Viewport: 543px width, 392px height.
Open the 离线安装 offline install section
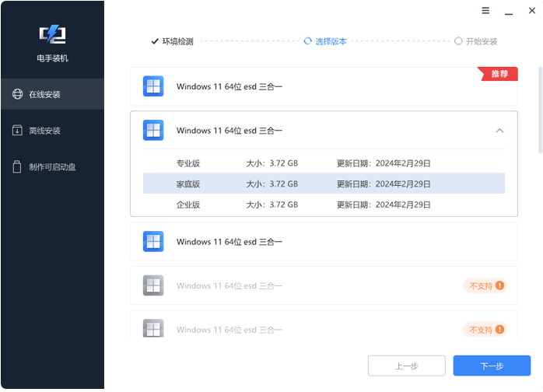tap(52, 131)
